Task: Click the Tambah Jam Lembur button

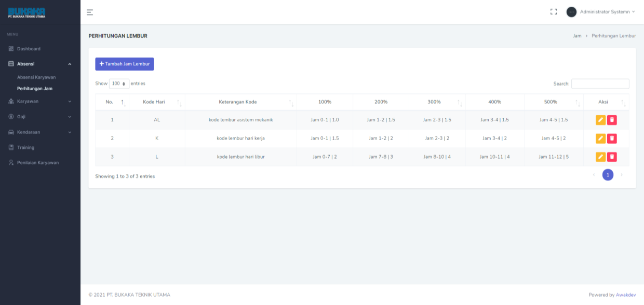Action: pyautogui.click(x=124, y=64)
